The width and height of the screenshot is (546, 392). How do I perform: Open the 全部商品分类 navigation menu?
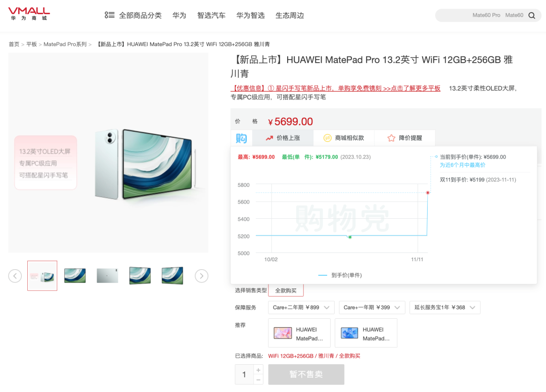pyautogui.click(x=141, y=15)
